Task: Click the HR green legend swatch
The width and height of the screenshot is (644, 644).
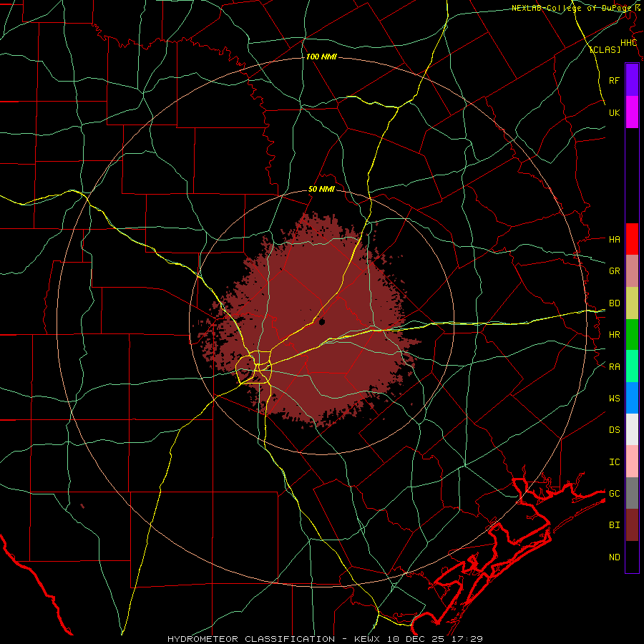Action: pyautogui.click(x=632, y=334)
